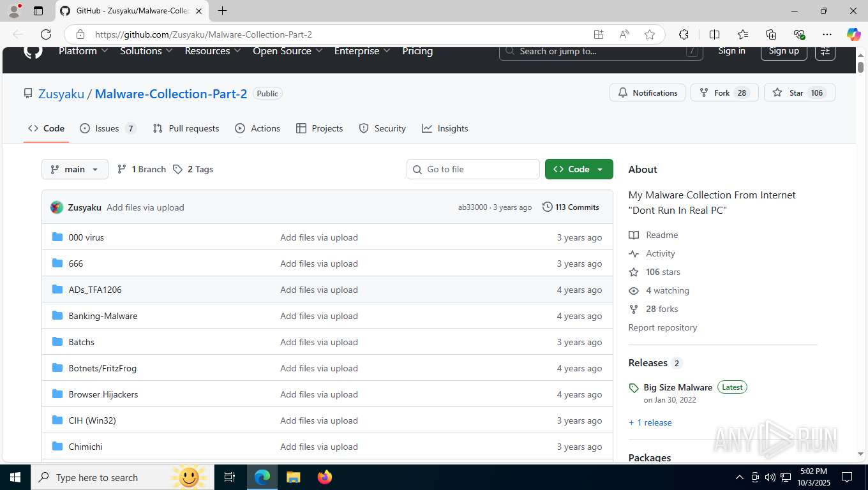Toggle Split screen icon in toolbar
This screenshot has height=490, width=868.
coord(714,34)
